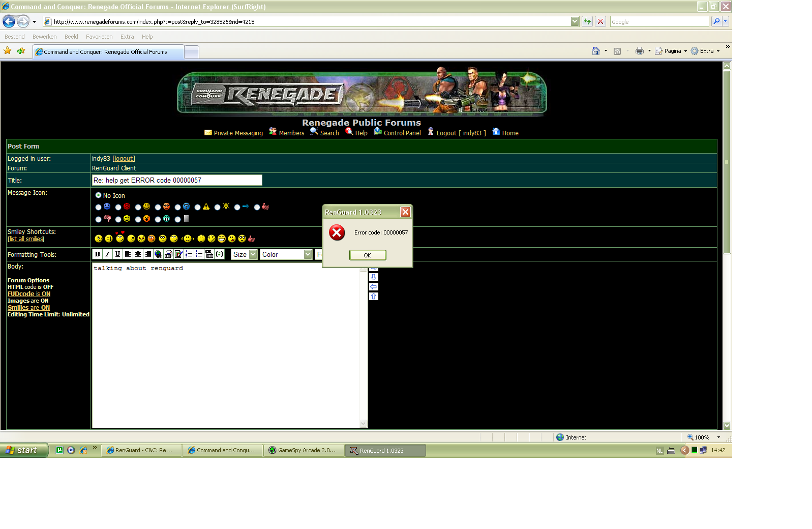Viewport: 812px width, 529px height.
Task: Choose the blue question mark message icon radio
Action: [x=178, y=207]
